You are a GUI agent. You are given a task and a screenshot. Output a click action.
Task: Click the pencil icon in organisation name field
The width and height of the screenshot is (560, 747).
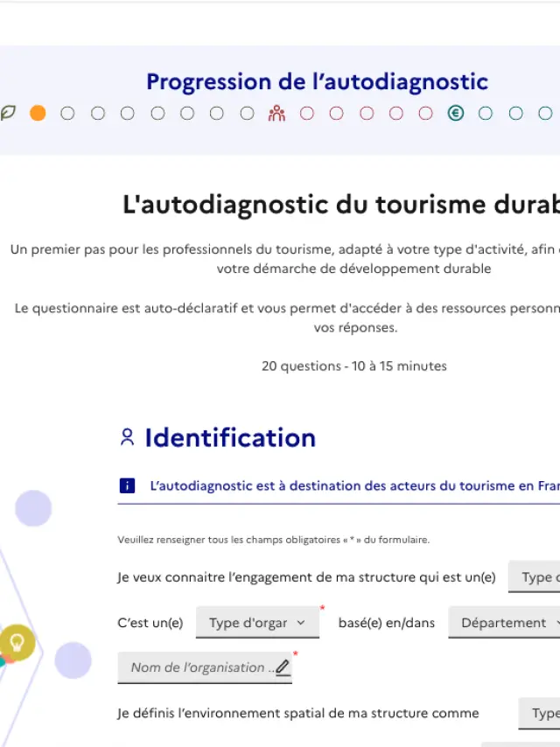283,667
